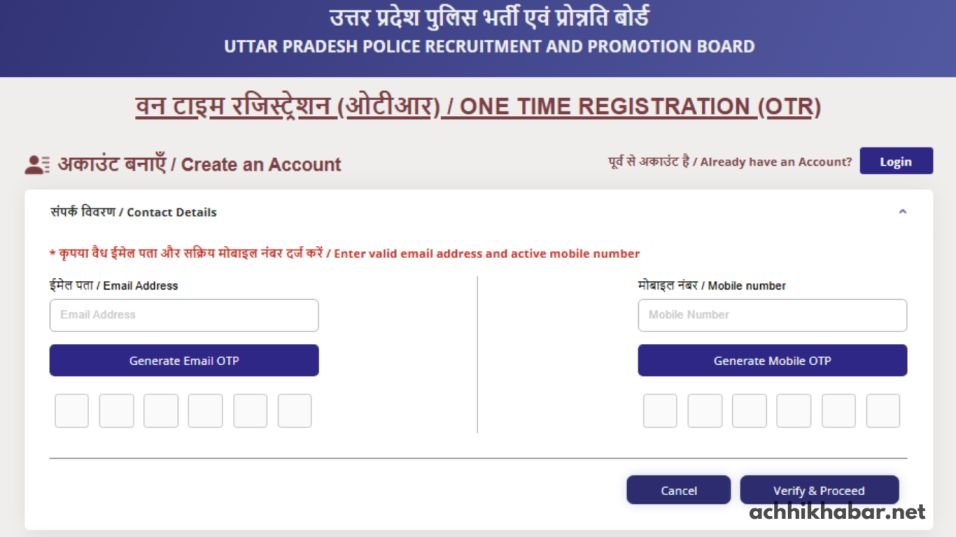This screenshot has width=956, height=537.
Task: Click the Contact Details section header
Action: [x=134, y=212]
